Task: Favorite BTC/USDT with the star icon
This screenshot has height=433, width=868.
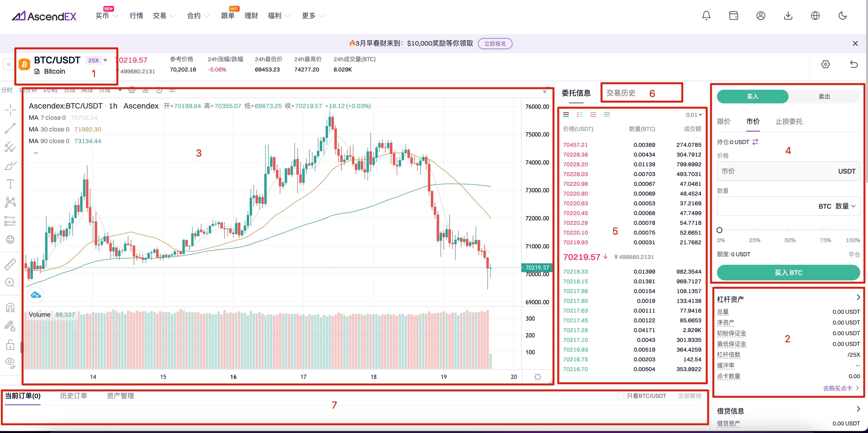Action: point(9,64)
